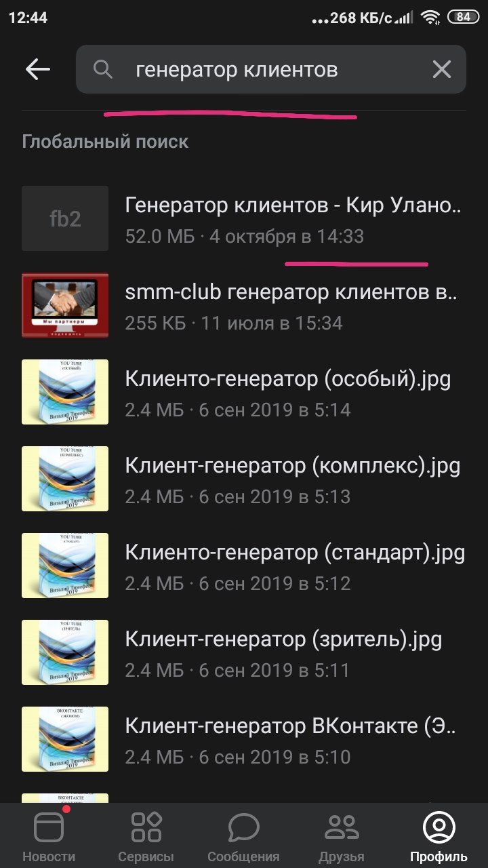Tap the battery indicator showing 84

463,18
